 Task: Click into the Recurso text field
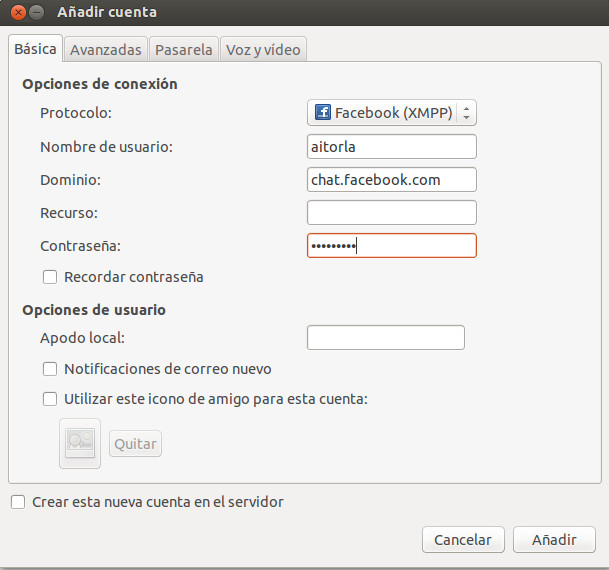pos(391,212)
